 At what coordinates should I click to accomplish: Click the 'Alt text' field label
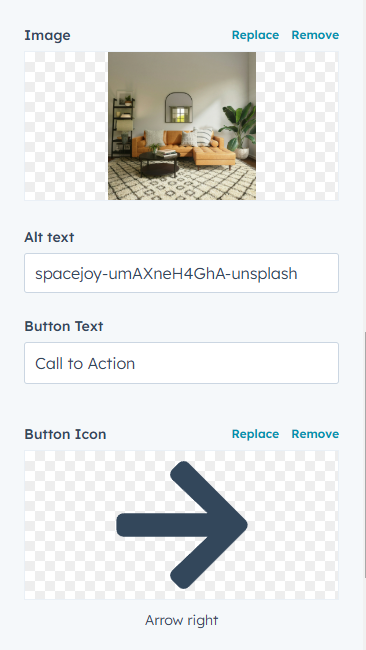[x=49, y=237]
